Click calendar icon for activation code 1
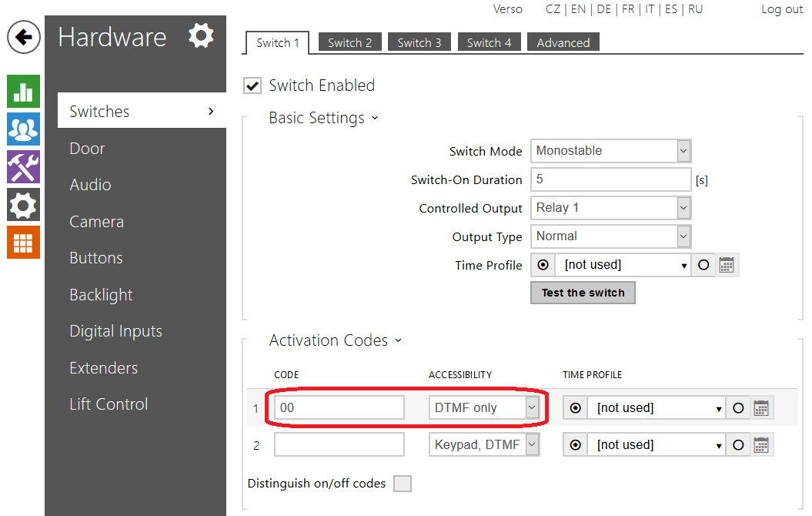The width and height of the screenshot is (812, 516). [x=761, y=408]
